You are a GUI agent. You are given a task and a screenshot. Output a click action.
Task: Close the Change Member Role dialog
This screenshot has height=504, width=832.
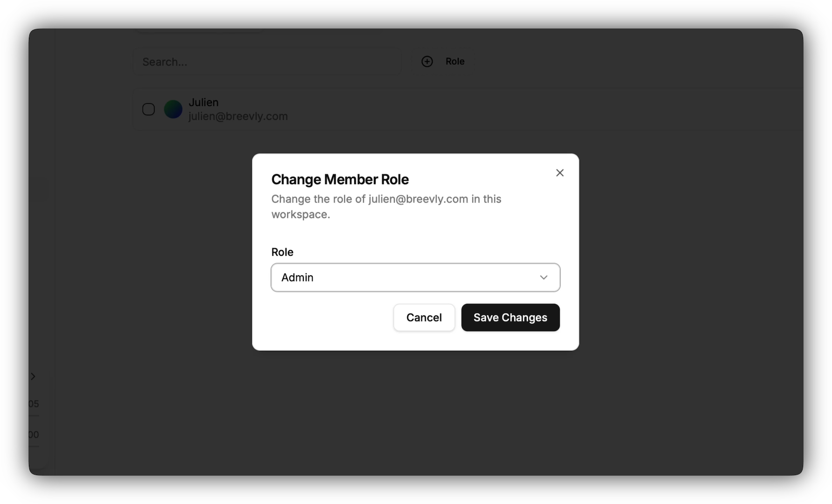tap(559, 173)
